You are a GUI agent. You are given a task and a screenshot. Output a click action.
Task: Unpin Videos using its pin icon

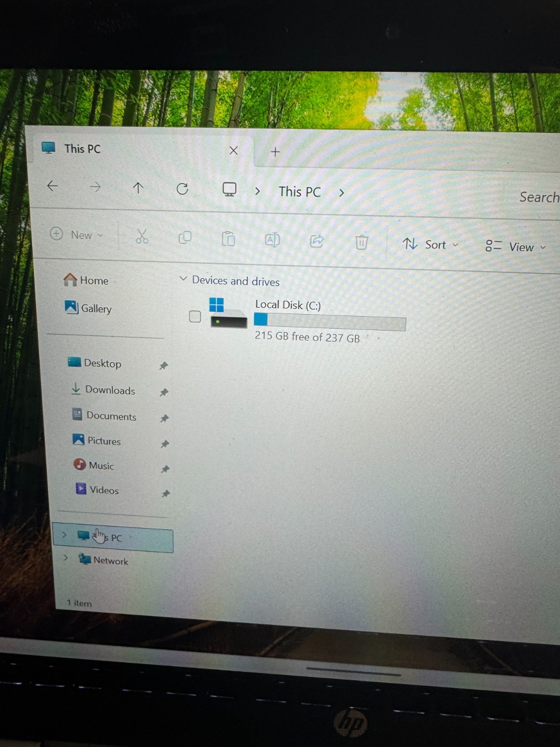tap(166, 493)
